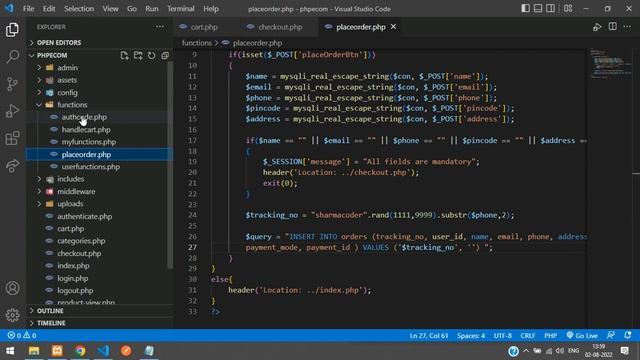The height and width of the screenshot is (360, 640).
Task: Open the Search view icon
Action: 12,57
